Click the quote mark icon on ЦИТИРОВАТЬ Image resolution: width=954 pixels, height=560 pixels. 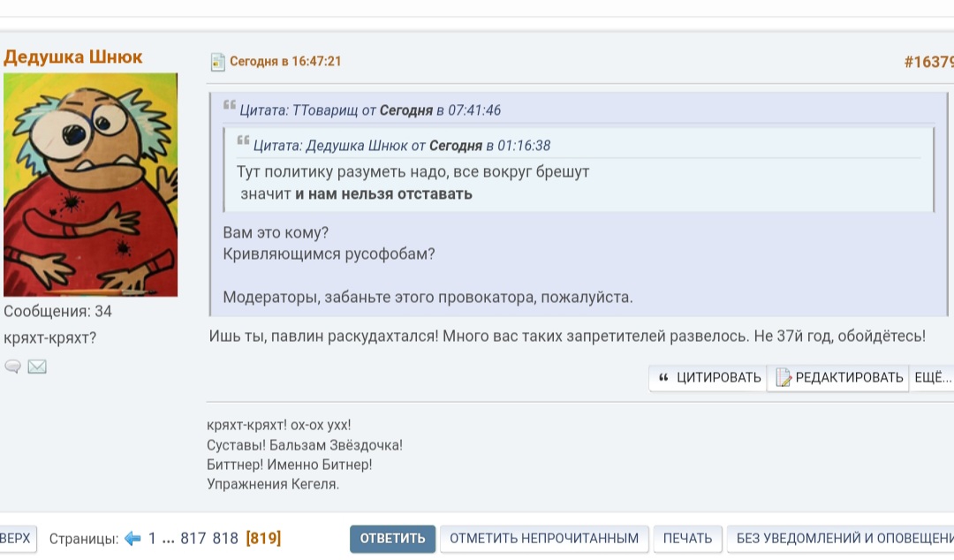664,378
